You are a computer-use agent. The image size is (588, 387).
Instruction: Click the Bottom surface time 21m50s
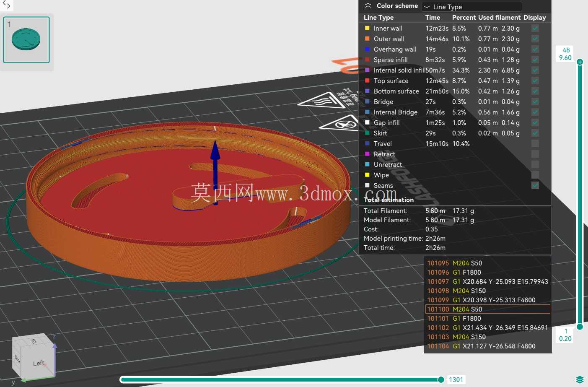(437, 91)
